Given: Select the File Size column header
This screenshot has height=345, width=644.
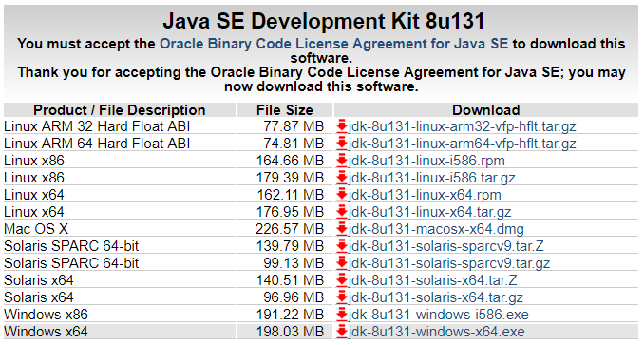Looking at the screenshot, I should coord(285,110).
